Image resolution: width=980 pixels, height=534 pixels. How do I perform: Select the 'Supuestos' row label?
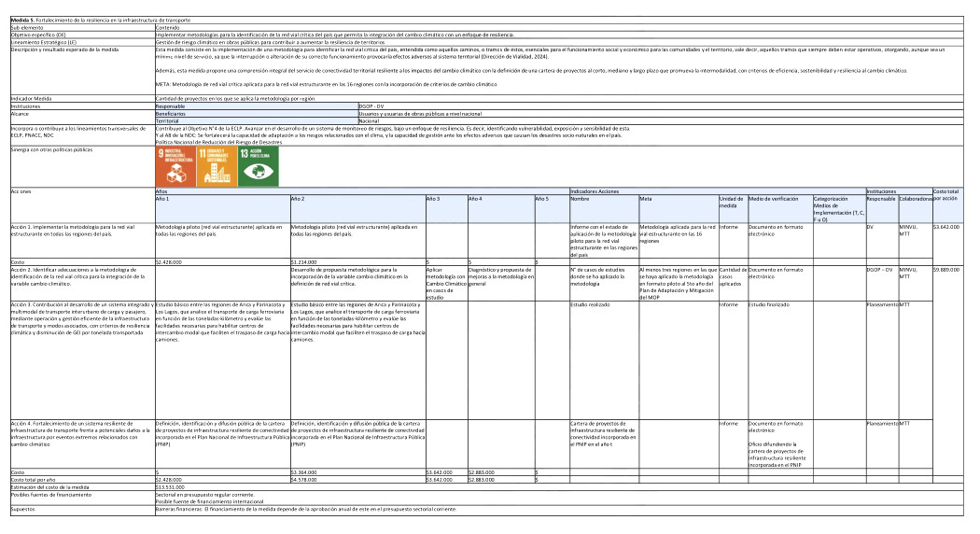click(23, 510)
